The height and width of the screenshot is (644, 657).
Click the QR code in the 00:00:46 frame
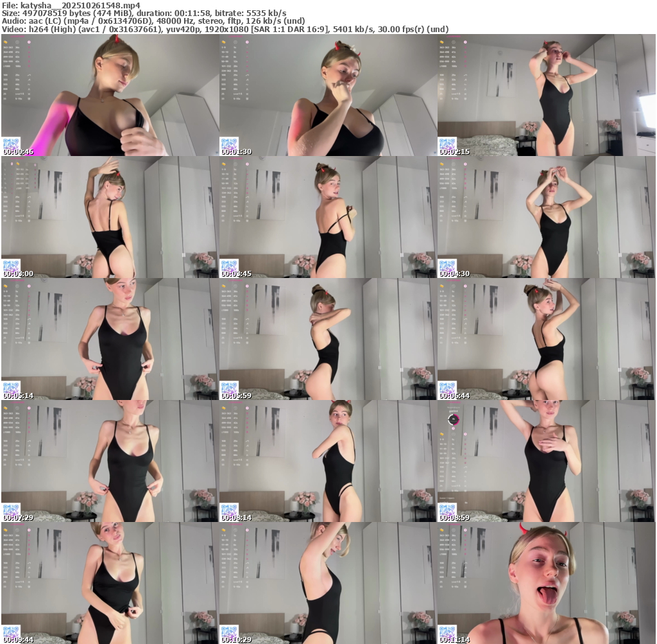point(11,143)
